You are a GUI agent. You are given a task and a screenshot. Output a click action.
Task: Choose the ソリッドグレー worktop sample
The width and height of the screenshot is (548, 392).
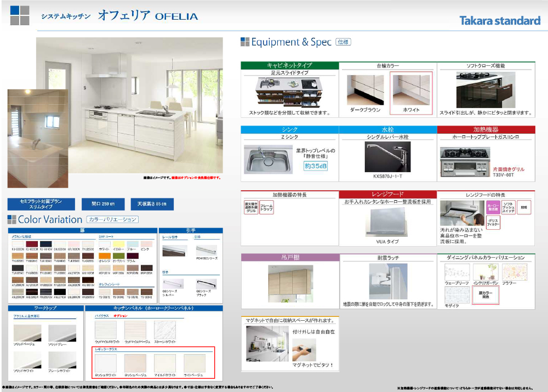coord(62,333)
